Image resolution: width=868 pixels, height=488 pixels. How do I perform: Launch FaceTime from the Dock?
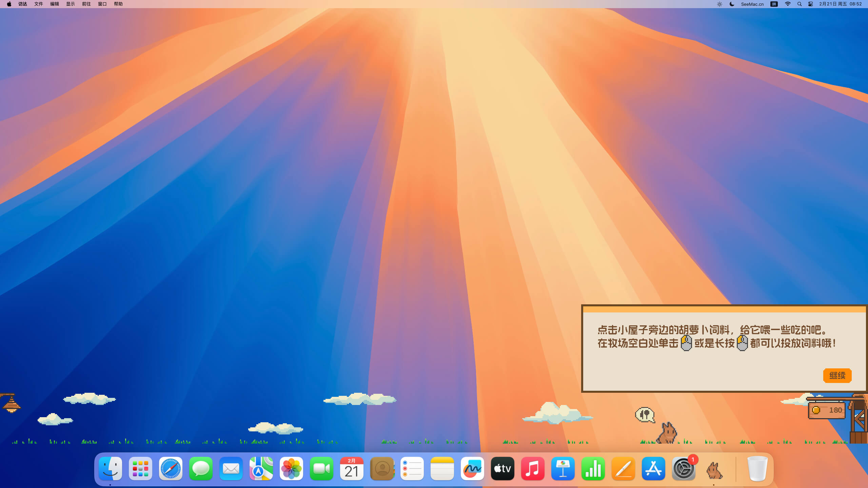(321, 469)
